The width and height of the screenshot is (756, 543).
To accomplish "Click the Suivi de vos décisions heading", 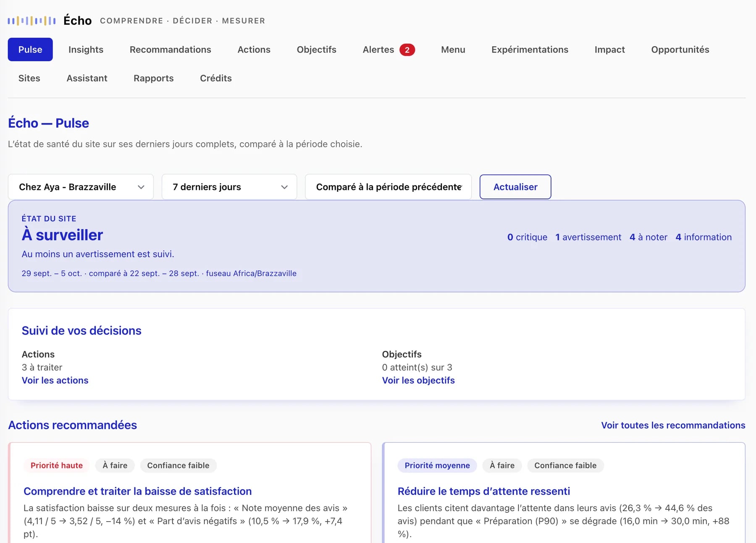I will coord(81,331).
